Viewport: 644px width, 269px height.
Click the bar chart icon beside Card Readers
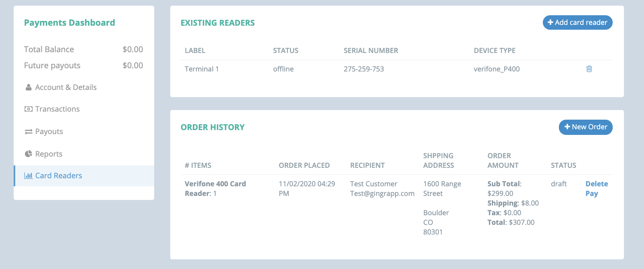tap(29, 175)
